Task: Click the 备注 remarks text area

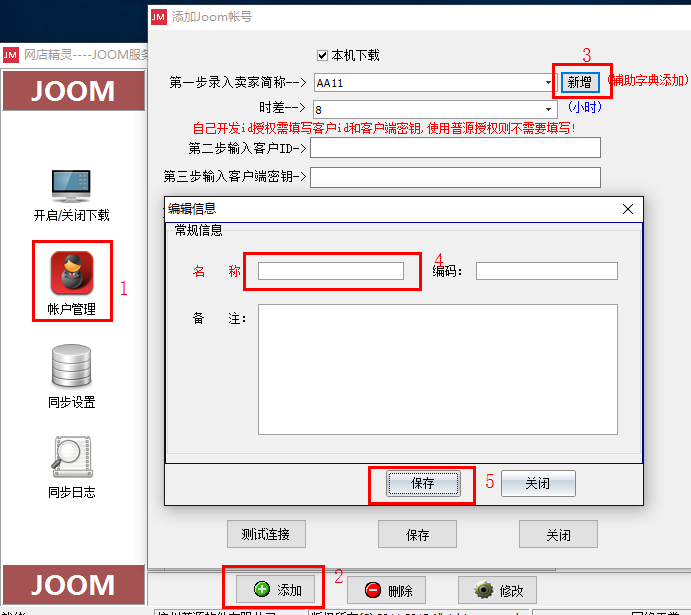Action: (438, 369)
